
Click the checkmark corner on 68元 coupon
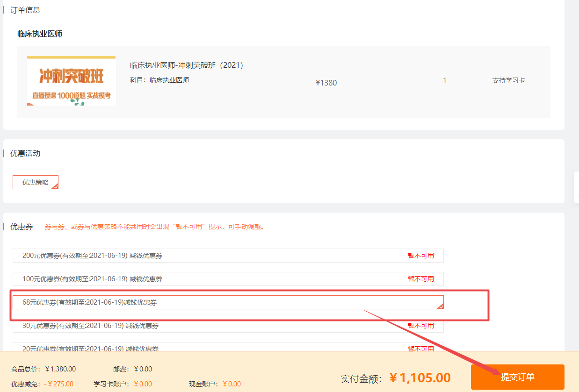tap(440, 306)
